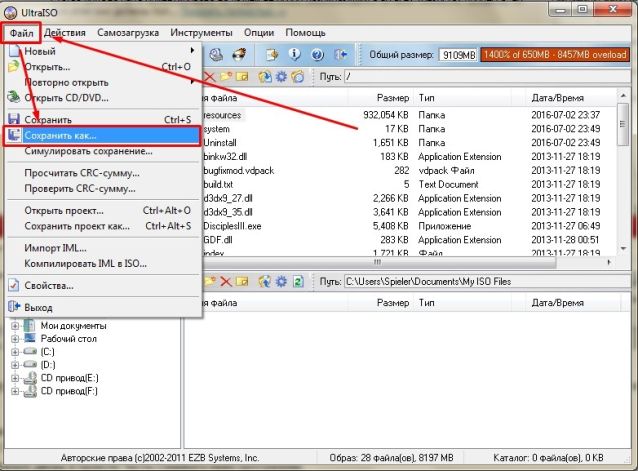This screenshot has width=638, height=471.
Task: Click the rename icon in the local toolbar
Action: tap(242, 281)
